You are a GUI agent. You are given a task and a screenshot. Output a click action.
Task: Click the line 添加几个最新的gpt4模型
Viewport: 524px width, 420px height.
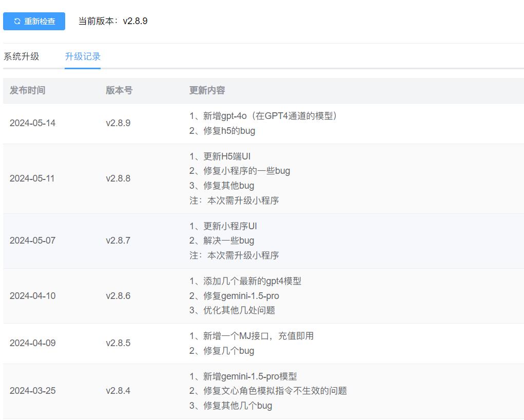coord(245,282)
